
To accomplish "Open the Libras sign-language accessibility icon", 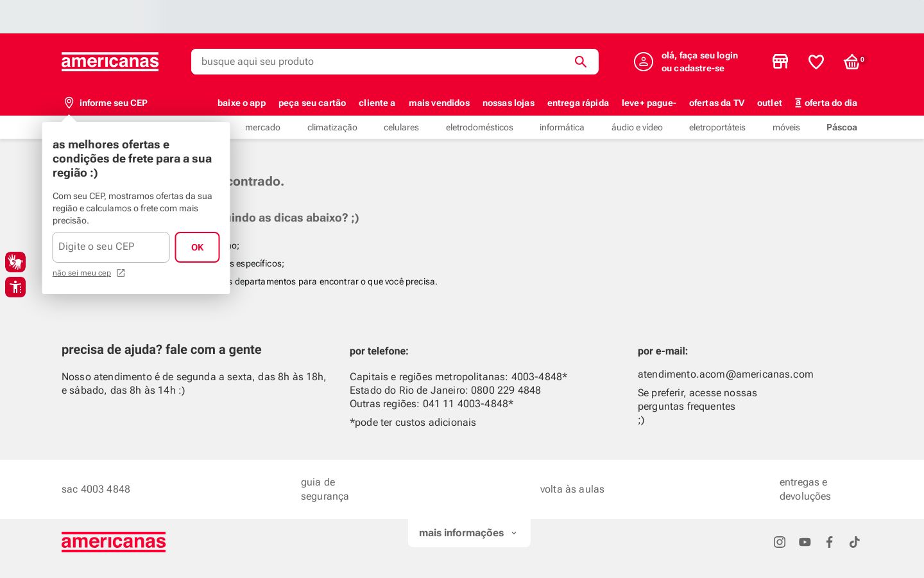I will click(15, 262).
